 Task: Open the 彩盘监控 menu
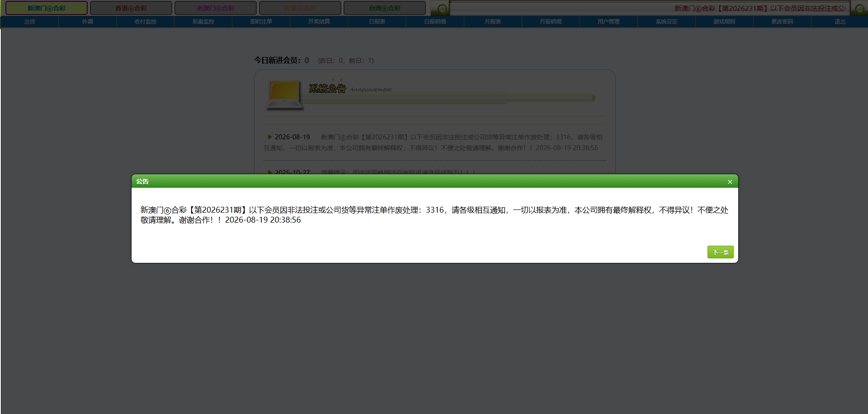[203, 22]
